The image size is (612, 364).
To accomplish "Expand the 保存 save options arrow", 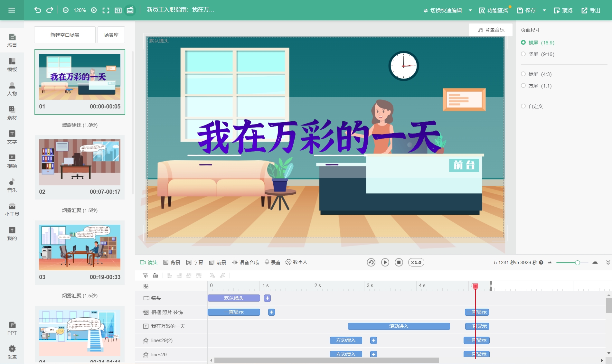I will point(544,10).
